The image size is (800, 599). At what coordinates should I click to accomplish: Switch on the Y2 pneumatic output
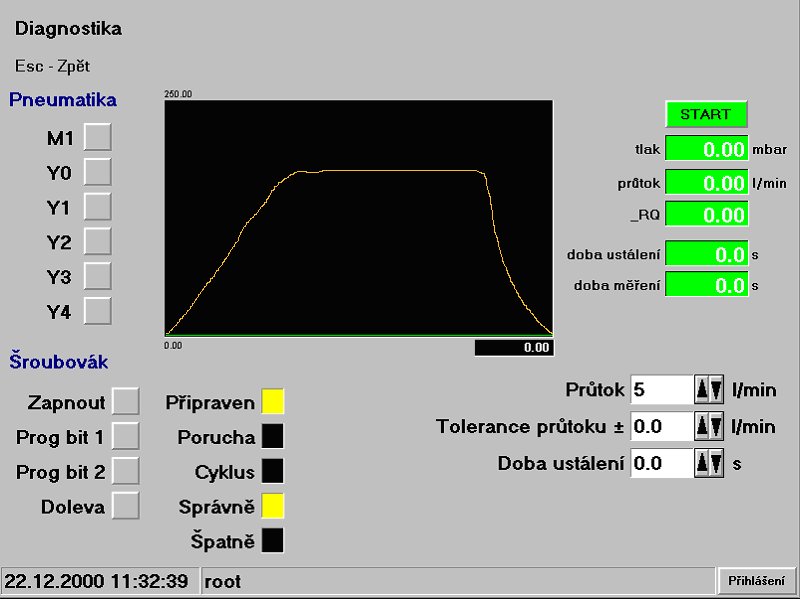coord(97,241)
